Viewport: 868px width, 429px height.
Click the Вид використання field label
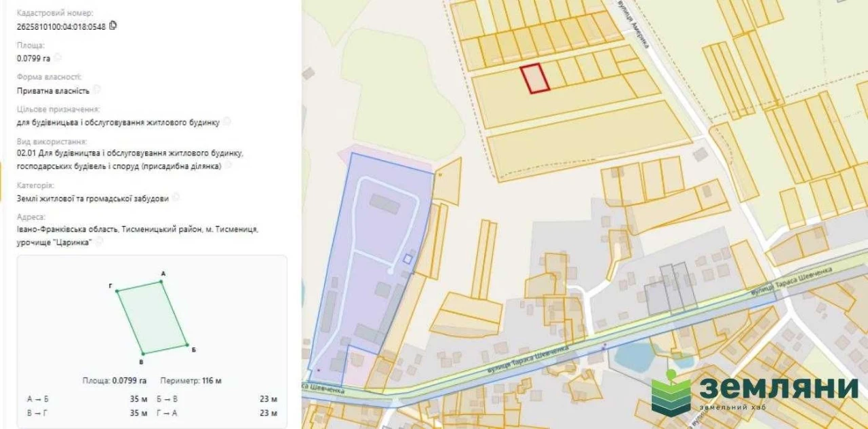52,142
